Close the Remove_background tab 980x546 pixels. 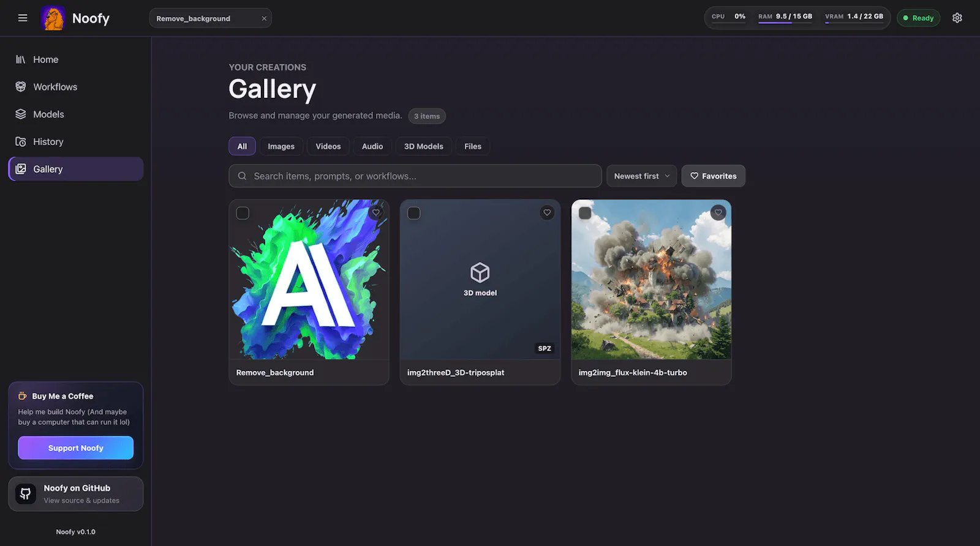coord(264,18)
